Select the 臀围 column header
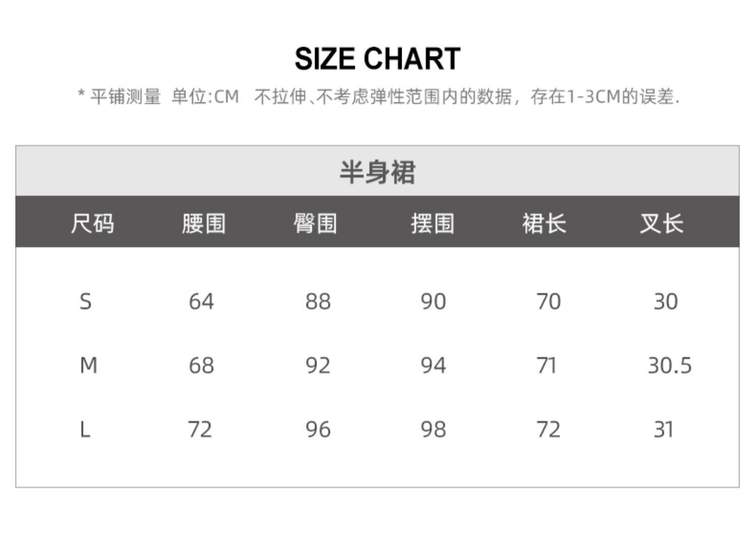This screenshot has width=756, height=542. 316,223
